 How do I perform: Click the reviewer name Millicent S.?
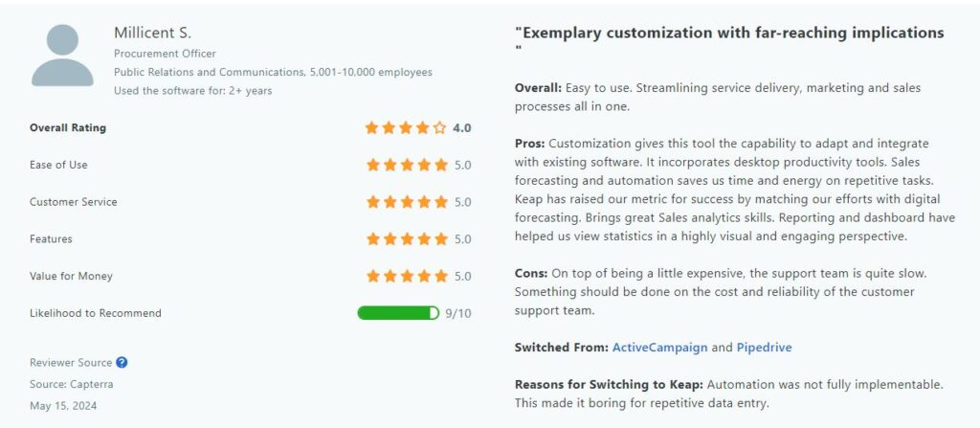(x=152, y=33)
